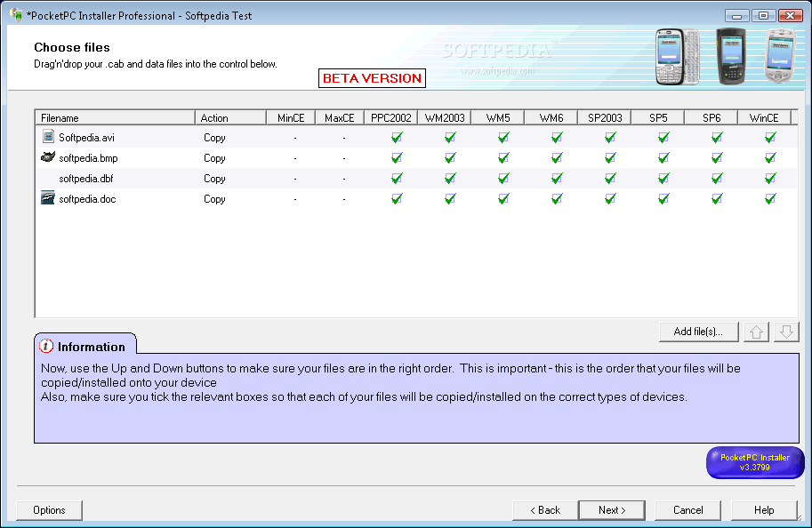Select the Softpedia.avi row
The image size is (812, 528).
[416, 137]
